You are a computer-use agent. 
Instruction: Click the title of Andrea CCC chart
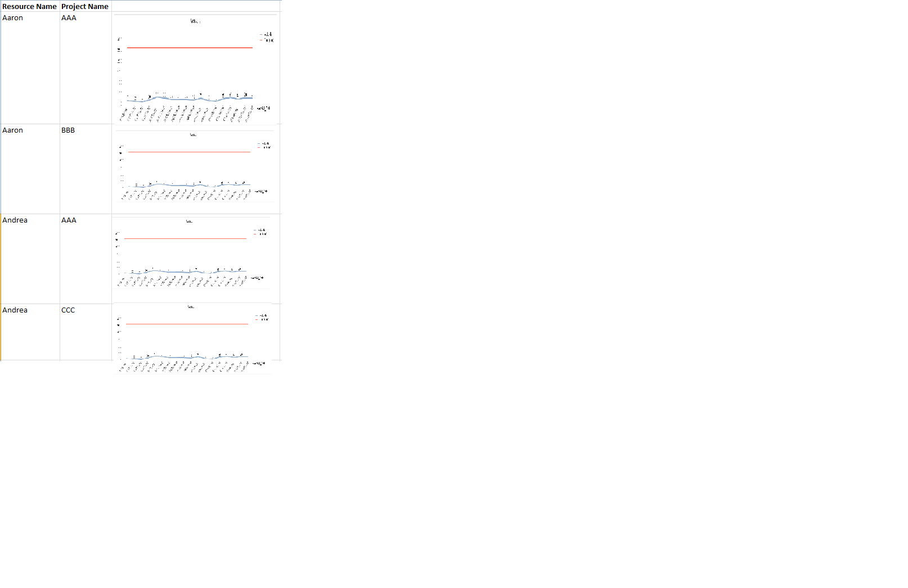point(191,307)
